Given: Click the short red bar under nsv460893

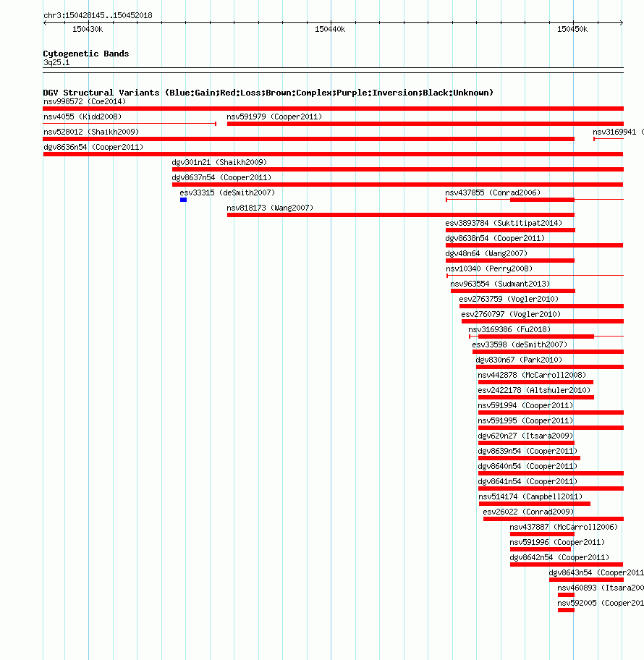Looking at the screenshot, I should [x=566, y=595].
